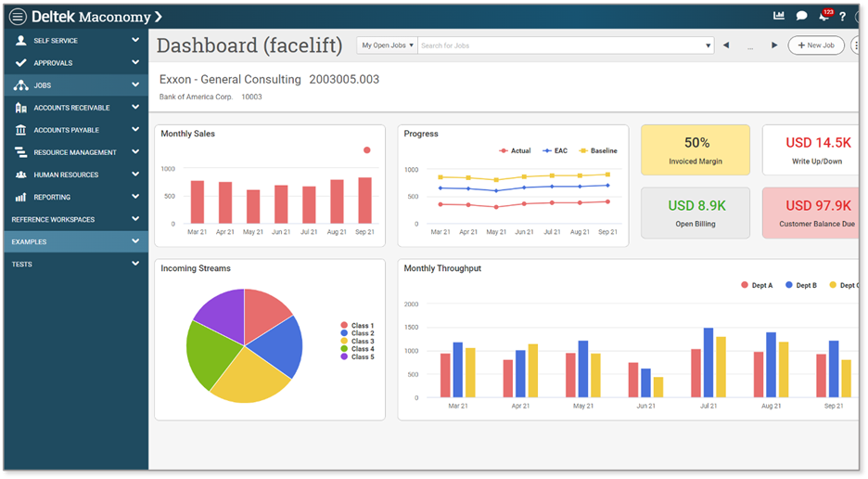This screenshot has height=479, width=868.
Task: Expand the Reporting chevron
Action: tap(135, 196)
